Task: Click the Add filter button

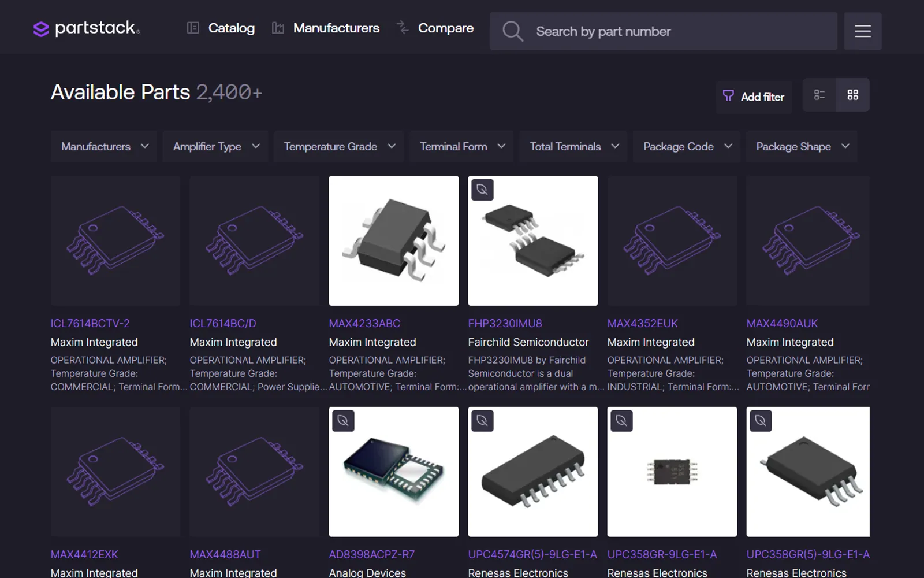Action: coord(754,97)
